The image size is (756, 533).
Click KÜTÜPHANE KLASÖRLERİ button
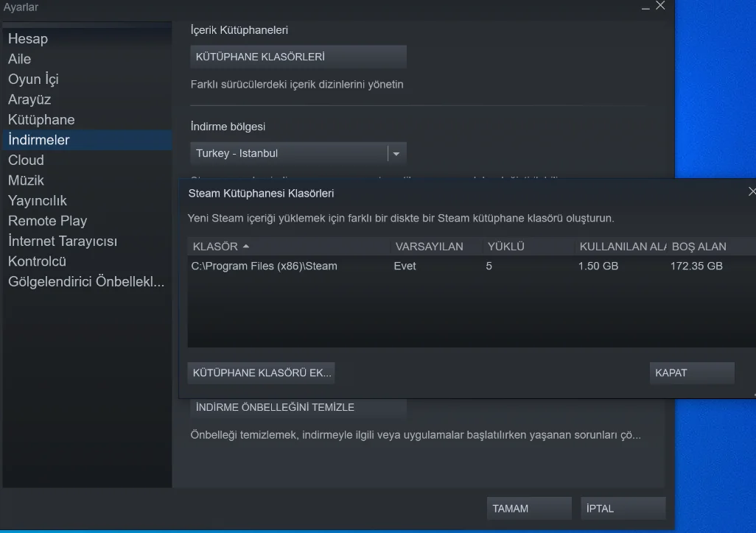[x=298, y=57]
